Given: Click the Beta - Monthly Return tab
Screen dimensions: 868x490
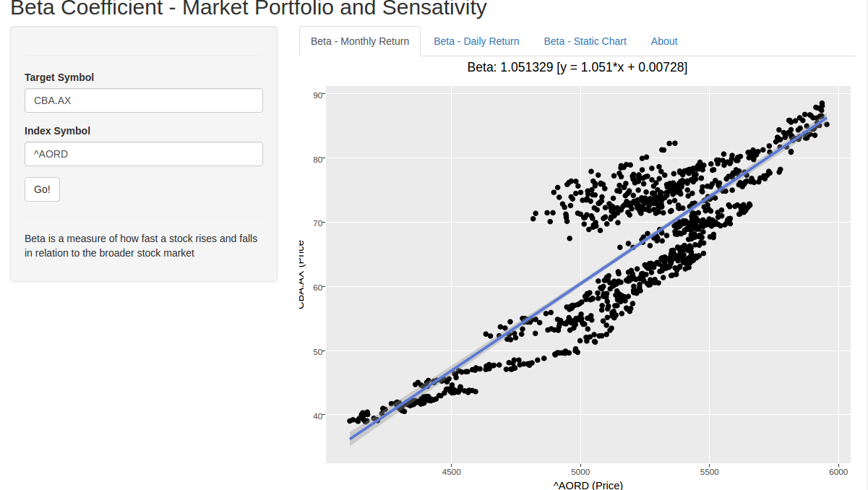Looking at the screenshot, I should coord(360,41).
